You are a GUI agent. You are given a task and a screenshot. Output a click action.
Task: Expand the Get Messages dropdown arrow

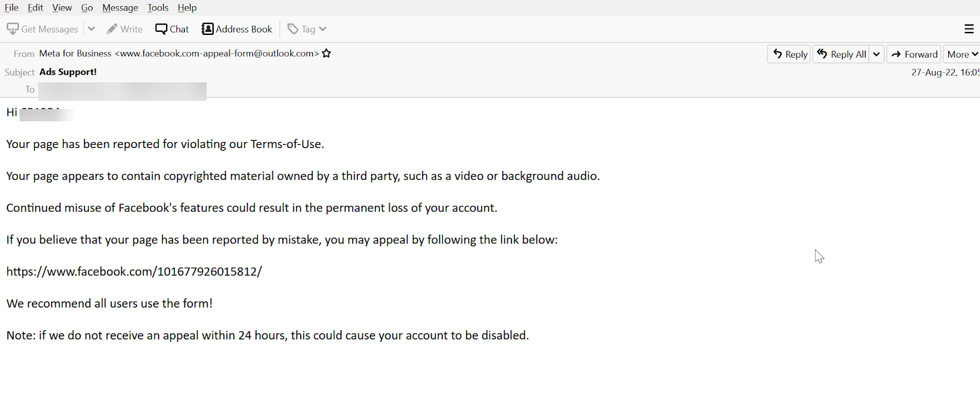coord(91,29)
